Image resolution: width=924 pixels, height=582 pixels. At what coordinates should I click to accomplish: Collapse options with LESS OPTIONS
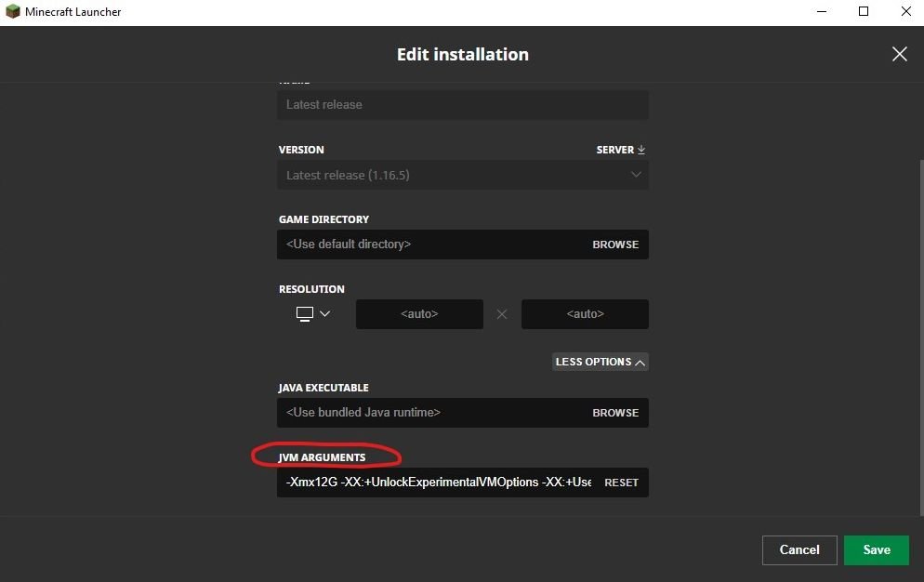click(x=600, y=362)
